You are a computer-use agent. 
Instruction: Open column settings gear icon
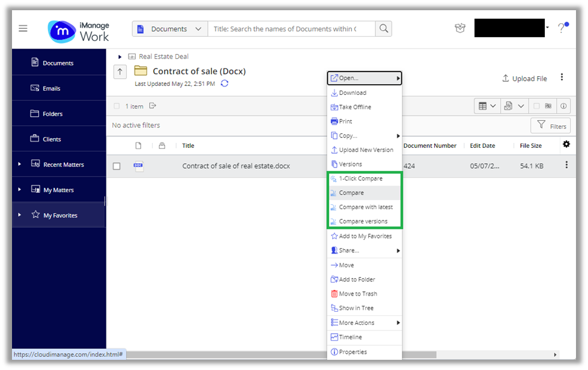(566, 144)
